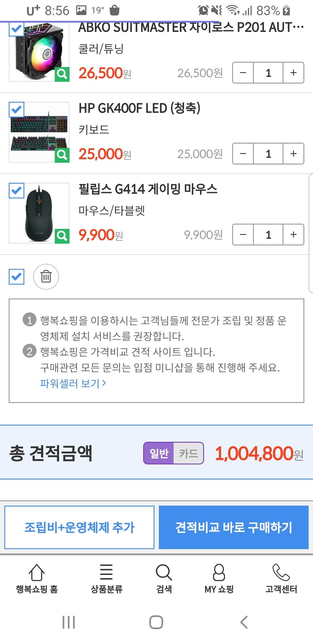Viewport: 313px width, 644px height.
Task: Decrease HP keyboard quantity with minus
Action: pyautogui.click(x=243, y=154)
